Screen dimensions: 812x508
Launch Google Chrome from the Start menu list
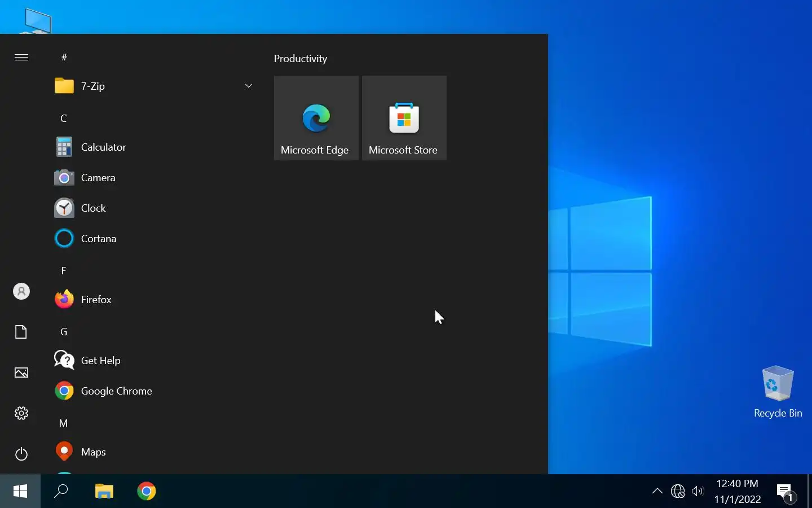(153, 391)
